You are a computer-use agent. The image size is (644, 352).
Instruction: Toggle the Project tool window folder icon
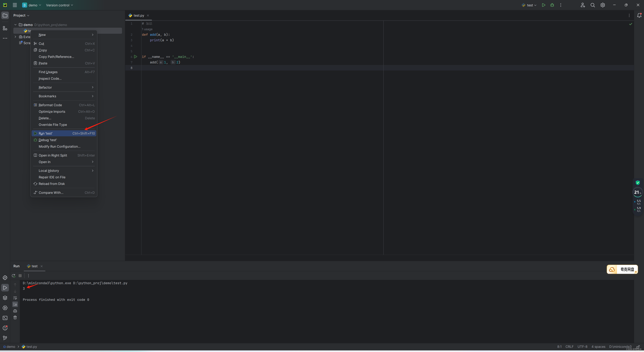pos(5,15)
